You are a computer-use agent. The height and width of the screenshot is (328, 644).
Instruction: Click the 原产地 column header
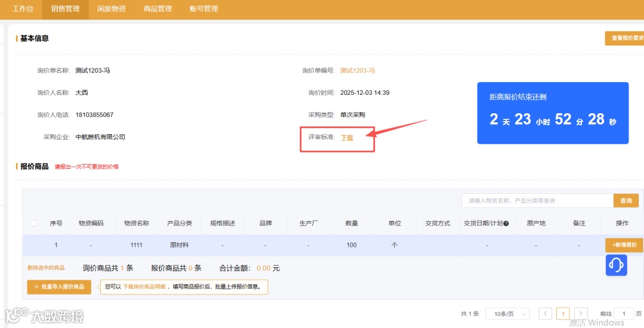[x=536, y=223]
